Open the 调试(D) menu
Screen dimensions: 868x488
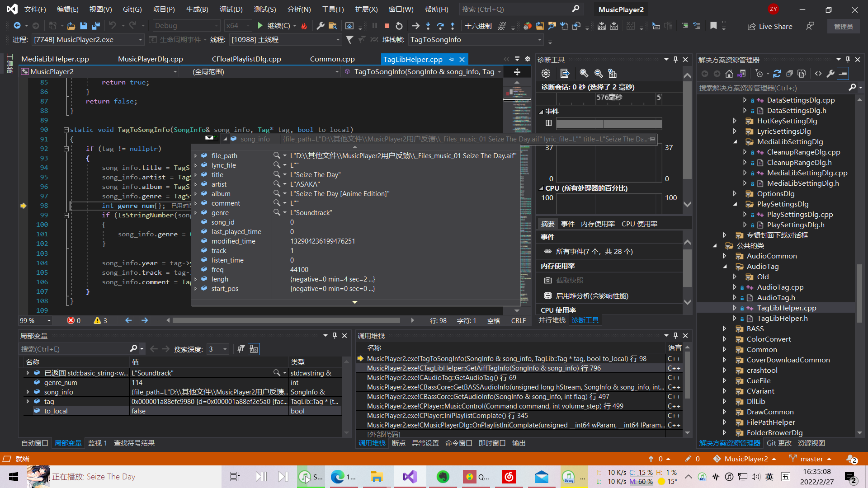tap(231, 9)
